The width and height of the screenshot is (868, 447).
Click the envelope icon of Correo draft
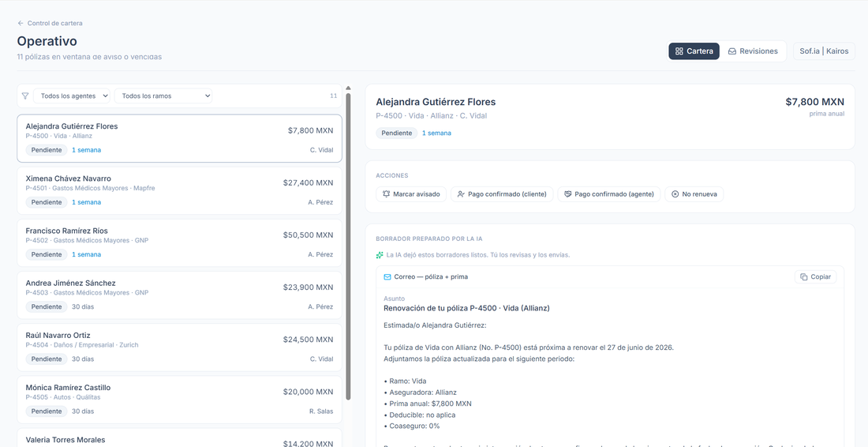click(387, 276)
